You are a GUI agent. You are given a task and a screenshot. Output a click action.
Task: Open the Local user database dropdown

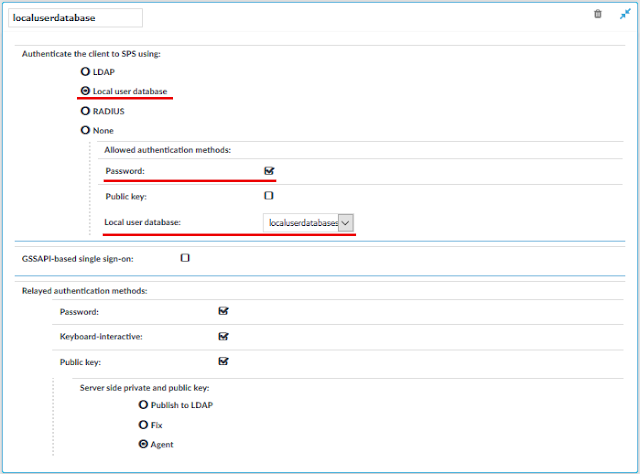click(x=308, y=223)
